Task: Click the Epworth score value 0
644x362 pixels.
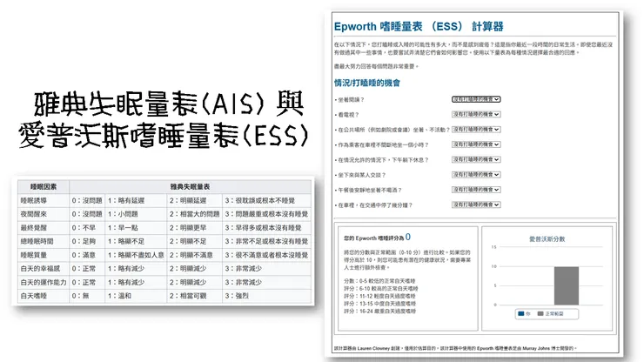Action: (x=408, y=237)
